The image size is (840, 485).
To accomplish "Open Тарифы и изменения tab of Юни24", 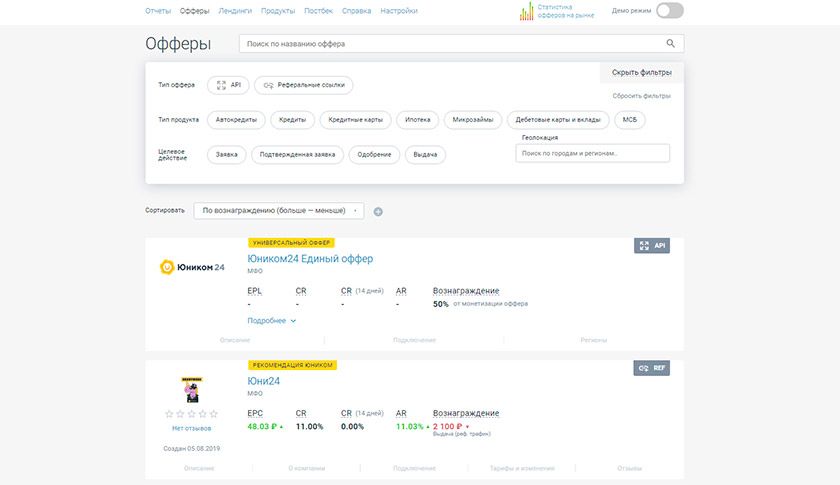I will [x=522, y=468].
